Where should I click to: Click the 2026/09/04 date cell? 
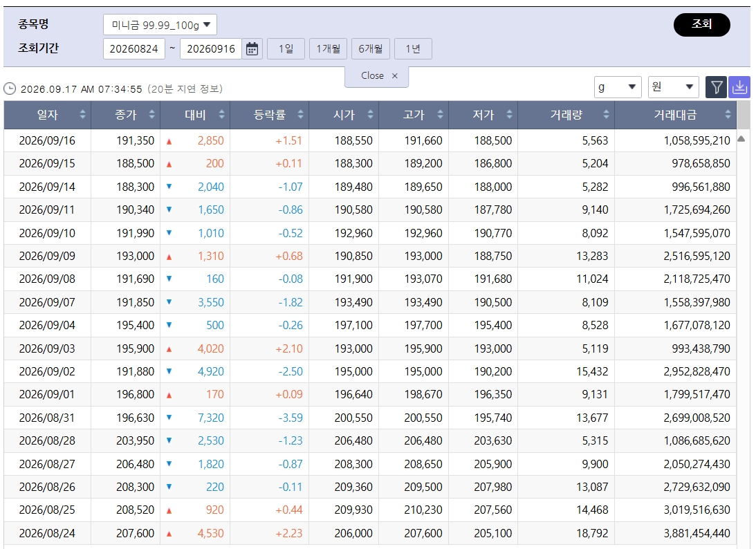[x=47, y=325]
